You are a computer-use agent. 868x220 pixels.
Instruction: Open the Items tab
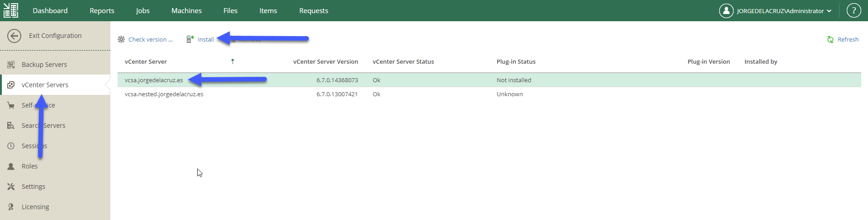pyautogui.click(x=268, y=11)
